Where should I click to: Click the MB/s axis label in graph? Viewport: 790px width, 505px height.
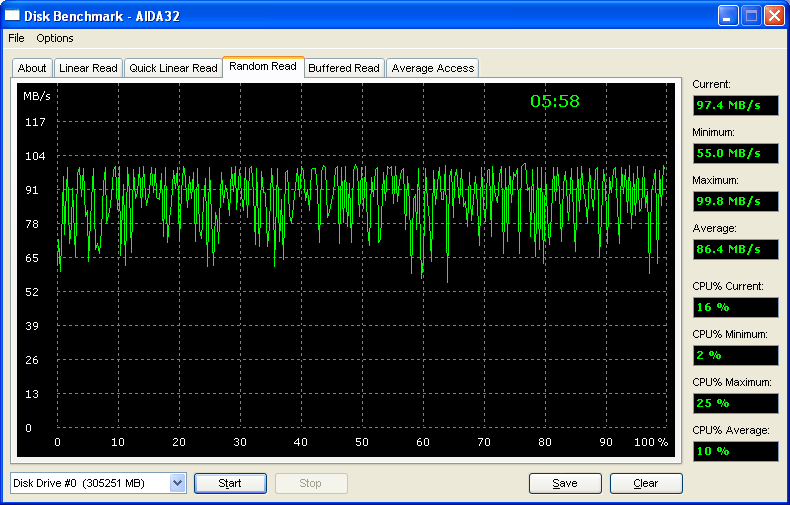[37, 96]
